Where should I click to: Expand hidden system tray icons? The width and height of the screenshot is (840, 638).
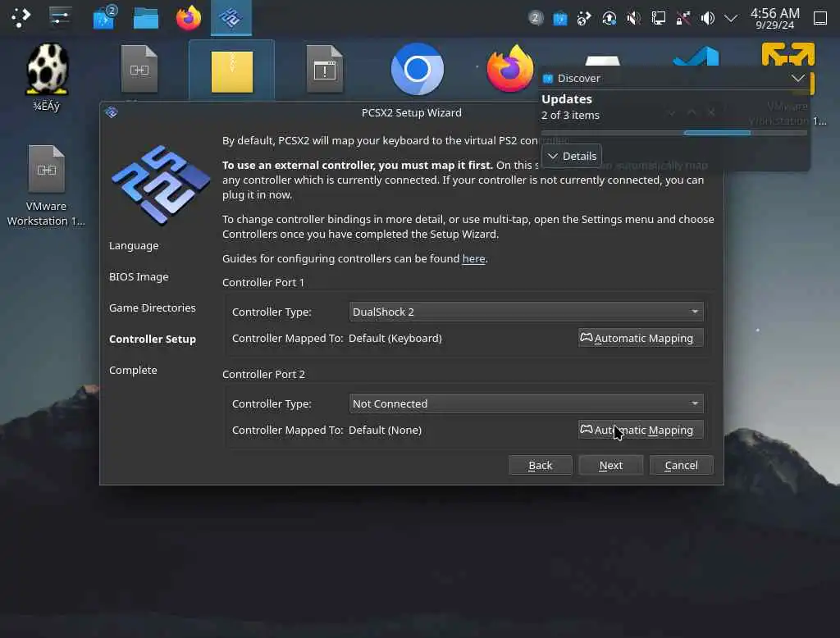pos(731,19)
